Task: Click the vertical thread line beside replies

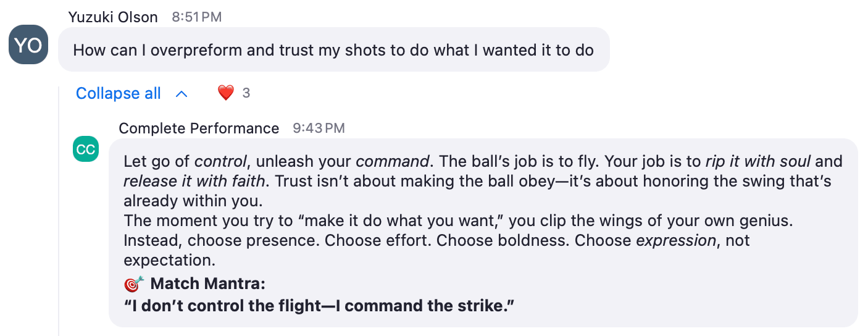Action: [x=59, y=211]
